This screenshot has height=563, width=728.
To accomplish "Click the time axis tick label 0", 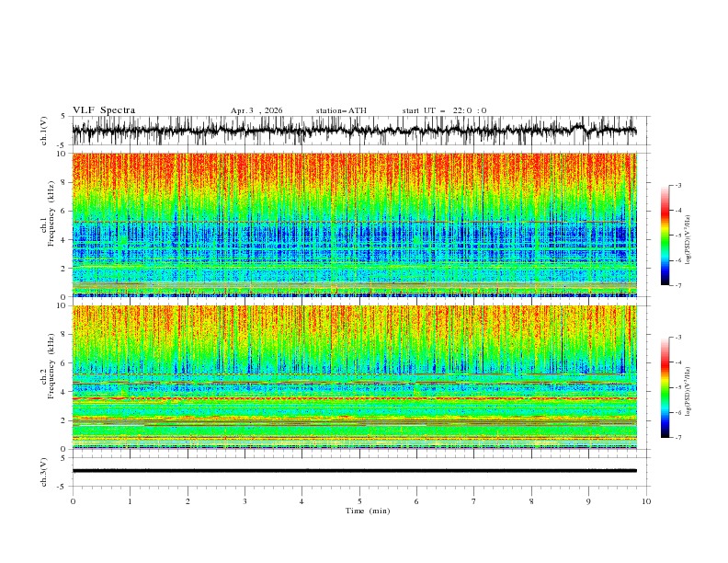I will (73, 501).
